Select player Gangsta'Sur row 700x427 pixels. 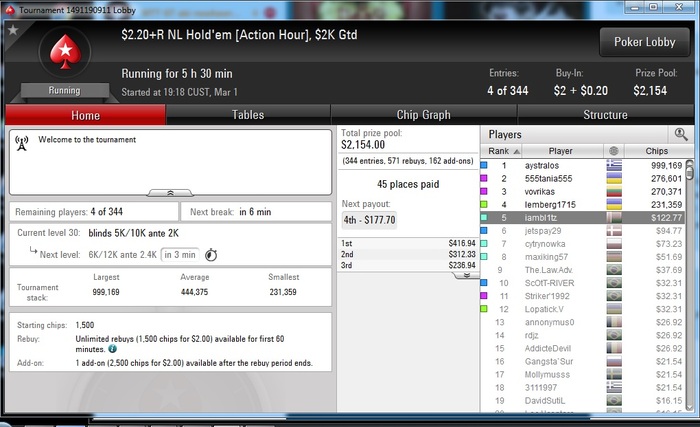[583, 361]
